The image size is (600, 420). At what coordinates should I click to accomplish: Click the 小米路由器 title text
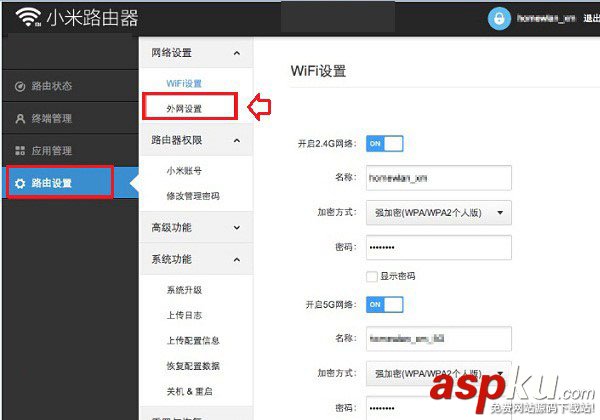pyautogui.click(x=92, y=18)
